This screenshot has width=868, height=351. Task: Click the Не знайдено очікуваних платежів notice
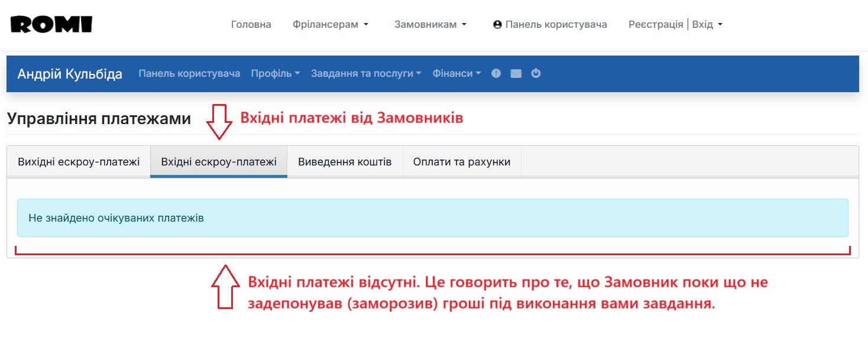pos(116,218)
